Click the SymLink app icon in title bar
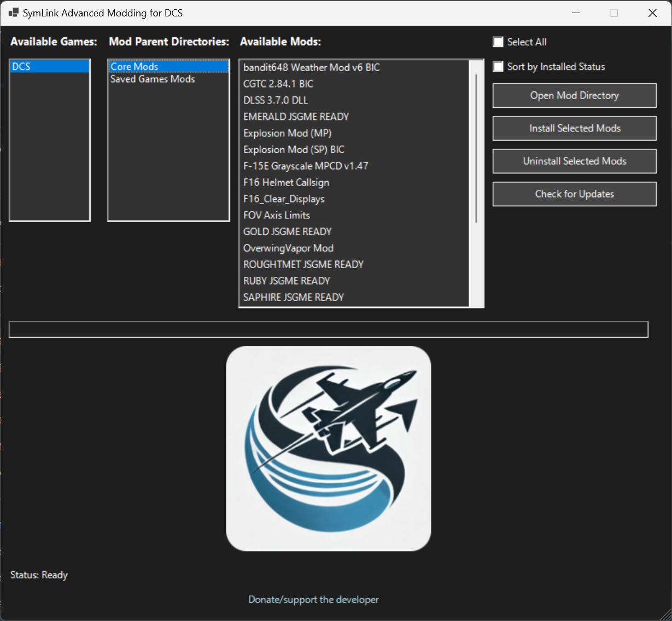This screenshot has height=621, width=672. 14,13
